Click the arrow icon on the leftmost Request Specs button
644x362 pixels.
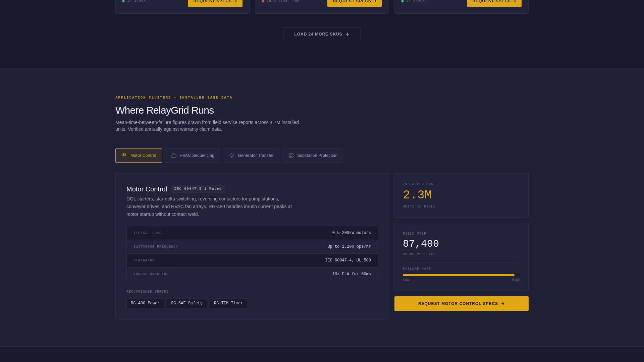pos(235,1)
